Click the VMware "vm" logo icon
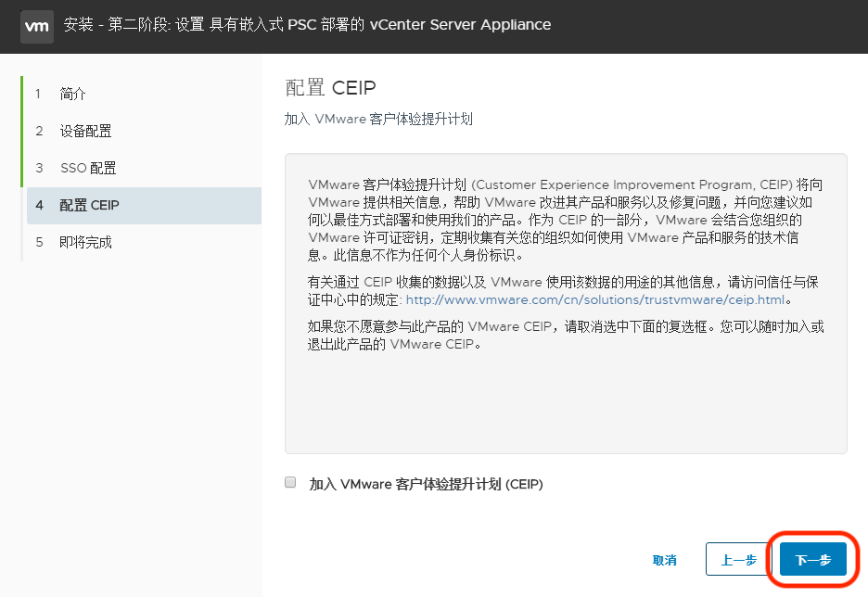 [37, 26]
